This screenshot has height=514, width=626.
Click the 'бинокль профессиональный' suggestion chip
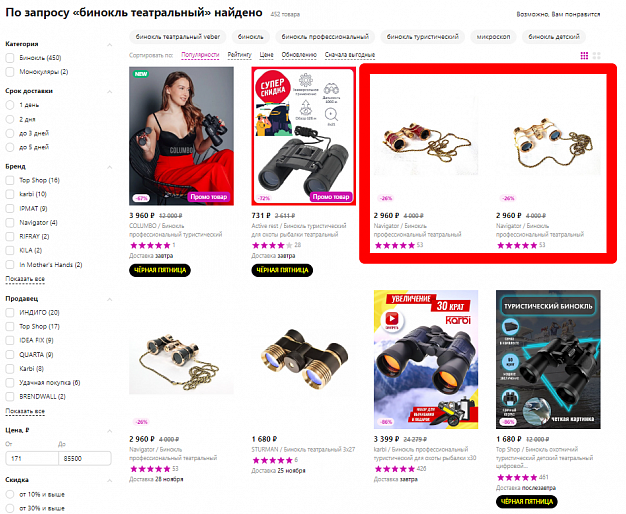coord(325,37)
